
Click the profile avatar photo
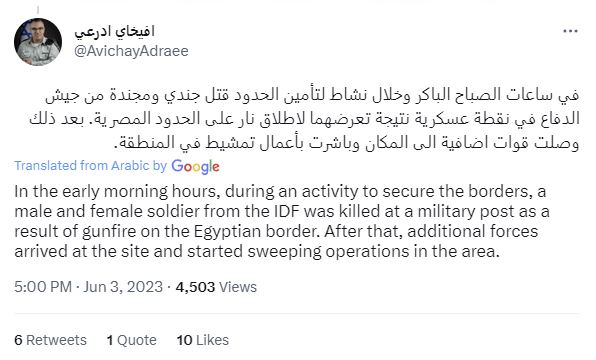click(38, 42)
